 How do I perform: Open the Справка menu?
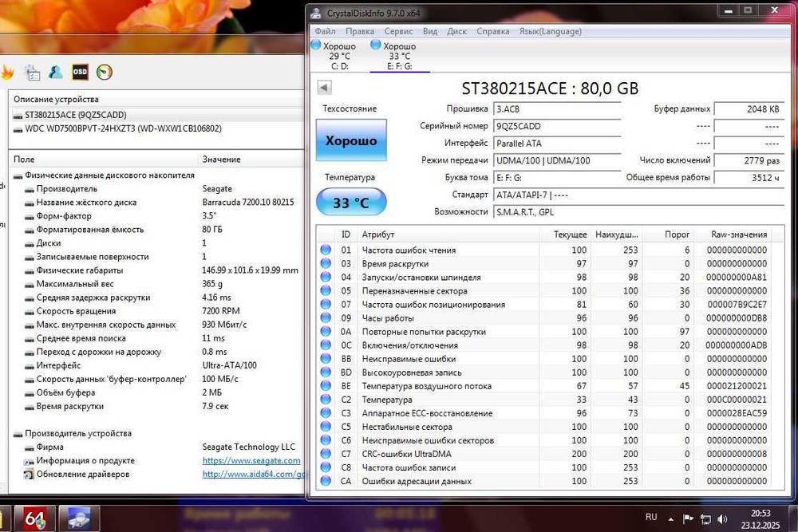[492, 32]
